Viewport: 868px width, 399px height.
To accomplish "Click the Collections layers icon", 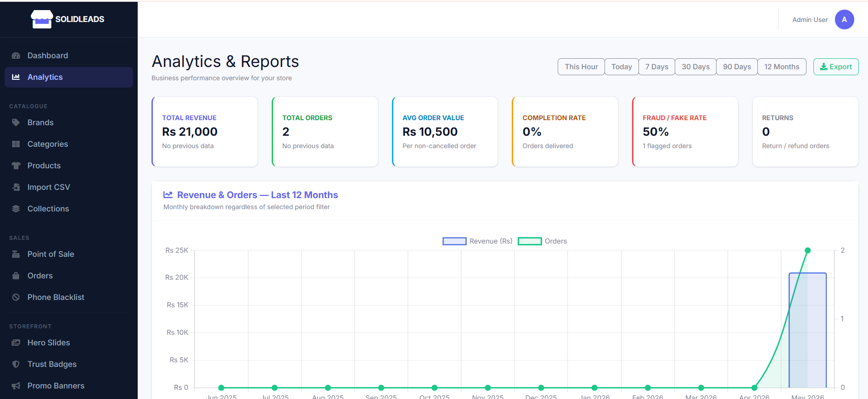I will 16,209.
